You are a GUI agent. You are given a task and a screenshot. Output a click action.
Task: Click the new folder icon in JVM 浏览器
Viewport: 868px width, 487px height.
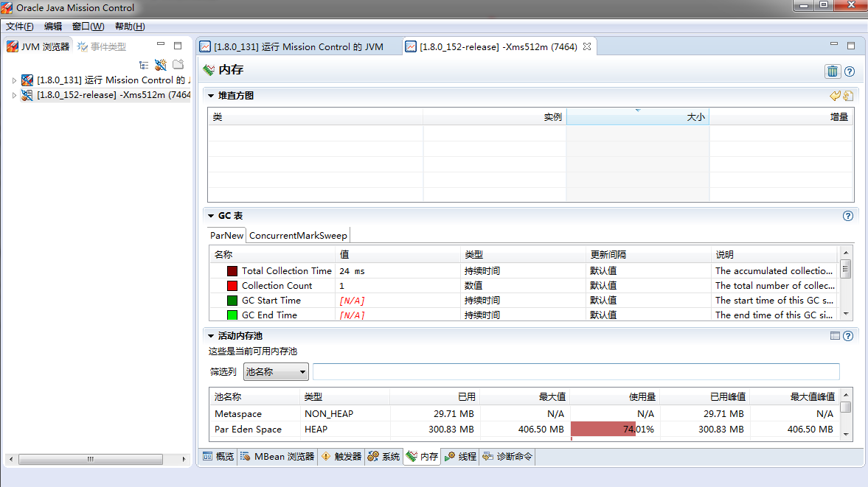pos(177,64)
